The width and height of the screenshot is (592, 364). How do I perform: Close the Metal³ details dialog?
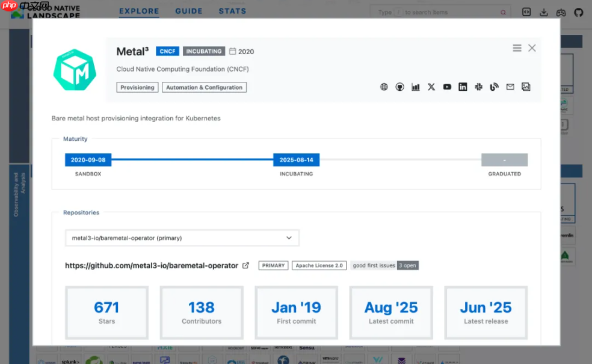(x=532, y=48)
